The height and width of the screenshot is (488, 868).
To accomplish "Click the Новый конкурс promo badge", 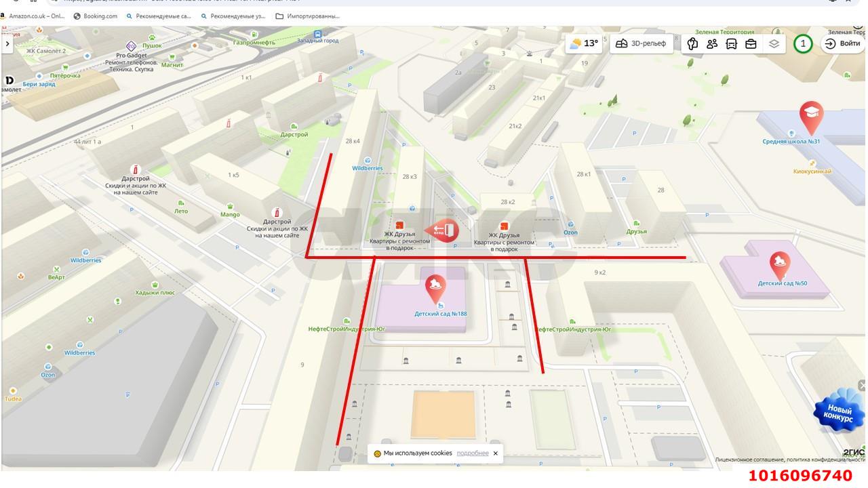I will click(838, 411).
